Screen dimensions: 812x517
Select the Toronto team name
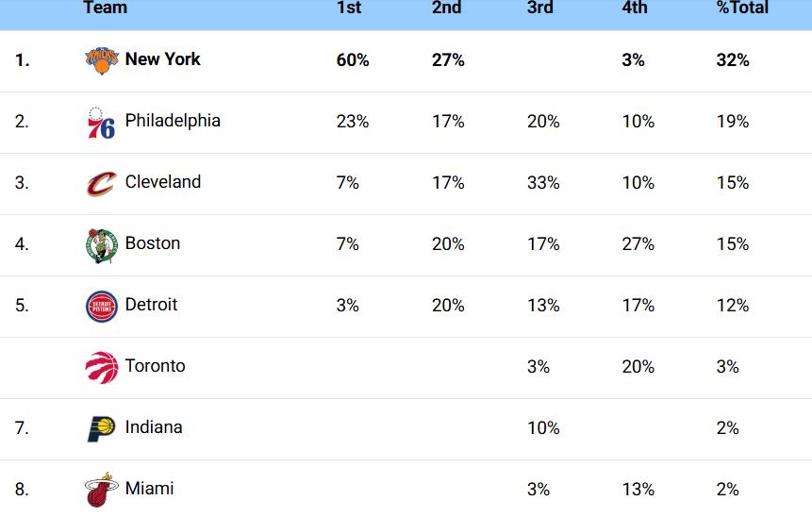(156, 366)
